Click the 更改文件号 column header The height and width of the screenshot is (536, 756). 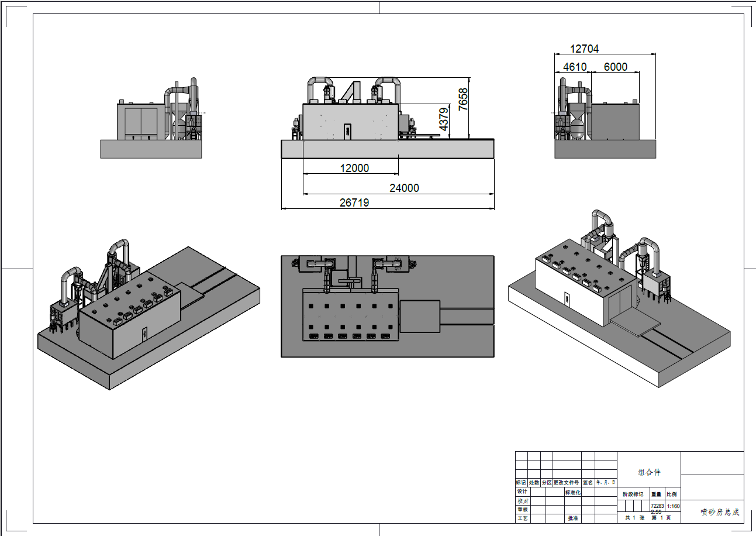(x=566, y=483)
